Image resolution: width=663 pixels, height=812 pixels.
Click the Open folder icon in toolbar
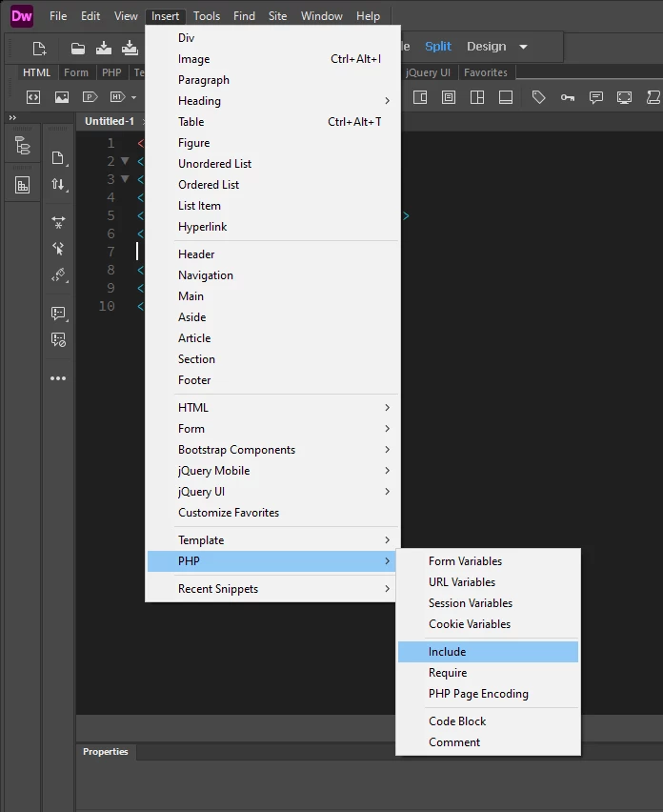[x=77, y=49]
